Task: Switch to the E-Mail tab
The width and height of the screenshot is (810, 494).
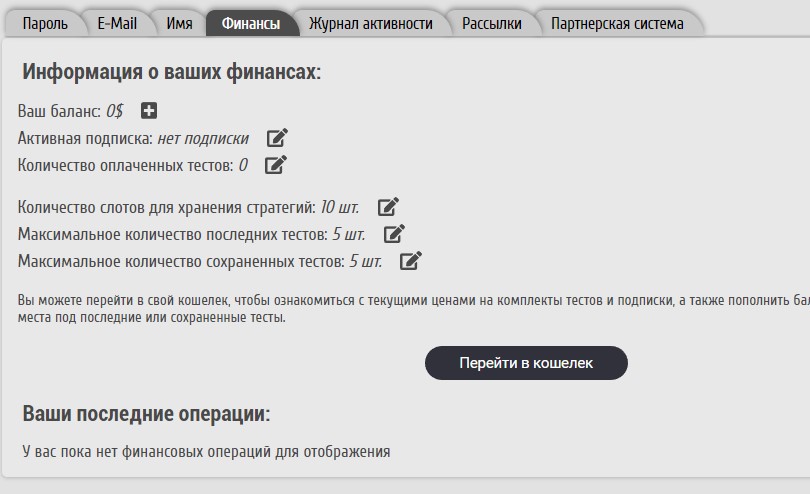Action: 117,24
